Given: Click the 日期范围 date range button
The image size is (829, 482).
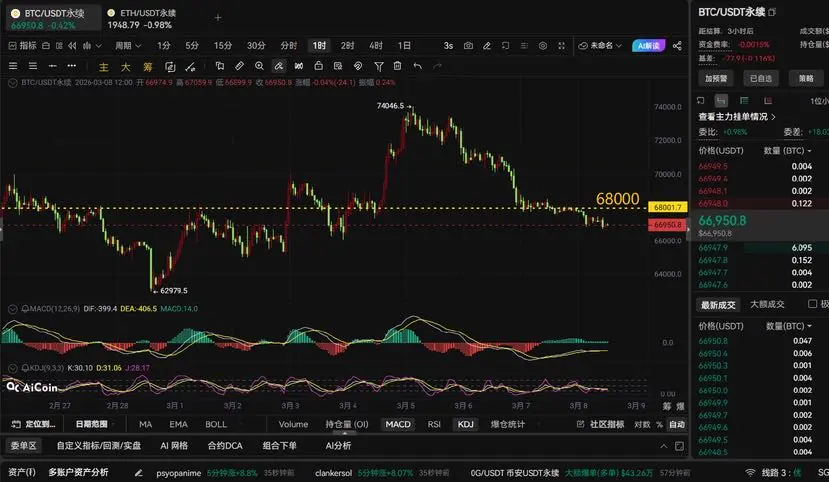Looking at the screenshot, I should [x=91, y=424].
